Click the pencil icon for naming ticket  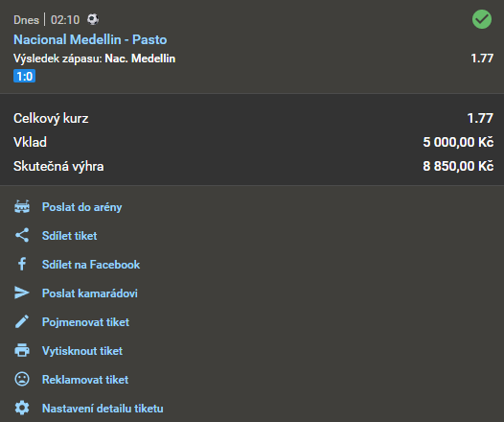click(x=22, y=321)
